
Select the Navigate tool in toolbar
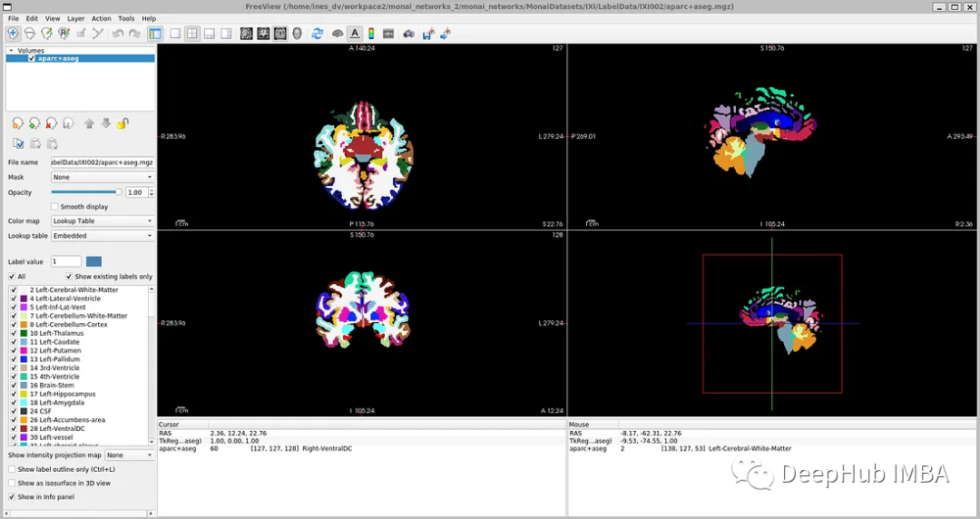click(14, 34)
